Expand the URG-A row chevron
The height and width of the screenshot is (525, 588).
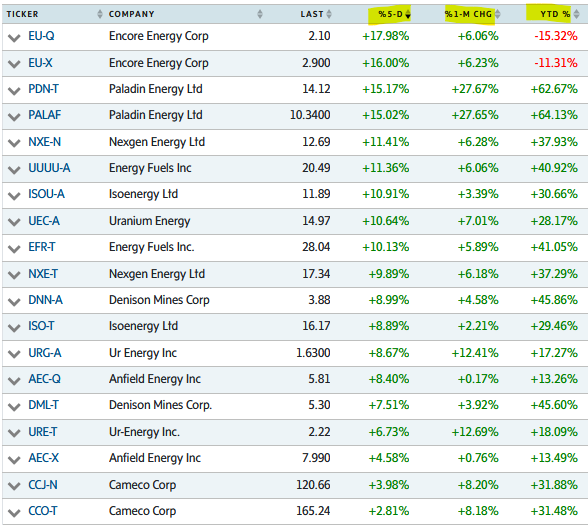[14, 354]
